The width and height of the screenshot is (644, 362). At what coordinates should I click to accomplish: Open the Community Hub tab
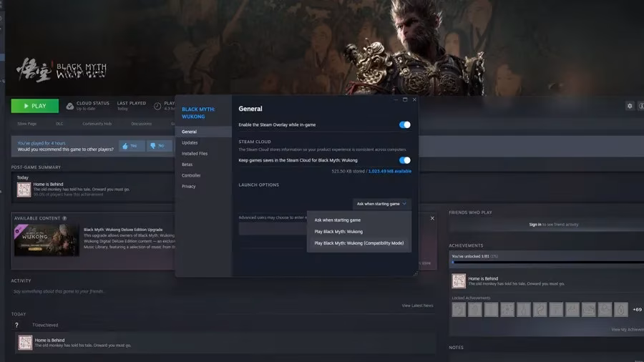pyautogui.click(x=97, y=124)
